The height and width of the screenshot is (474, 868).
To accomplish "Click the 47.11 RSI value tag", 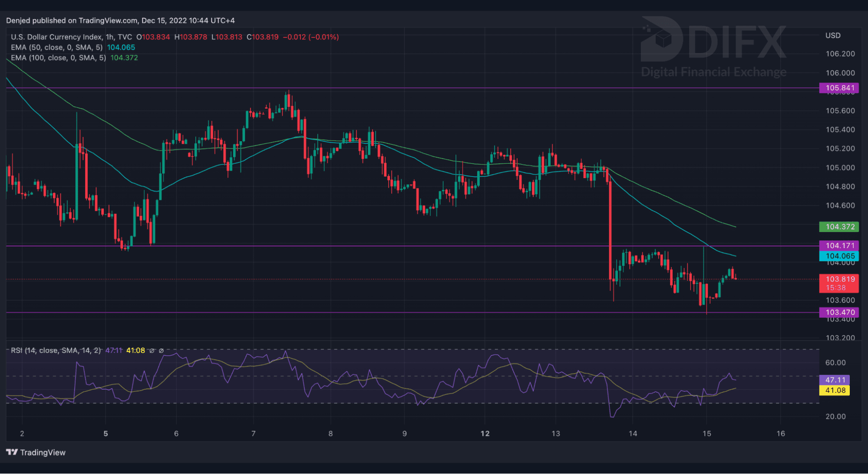I will [x=835, y=380].
